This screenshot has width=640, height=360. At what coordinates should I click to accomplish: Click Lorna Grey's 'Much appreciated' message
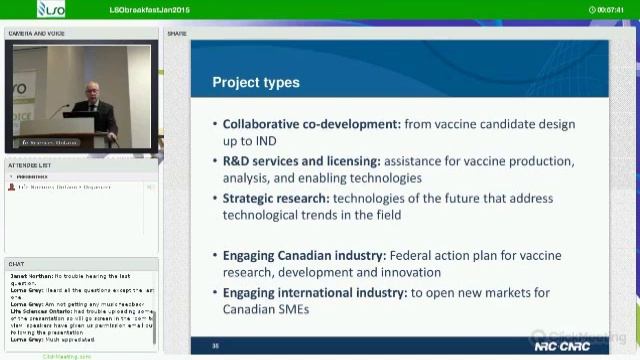pos(52,340)
